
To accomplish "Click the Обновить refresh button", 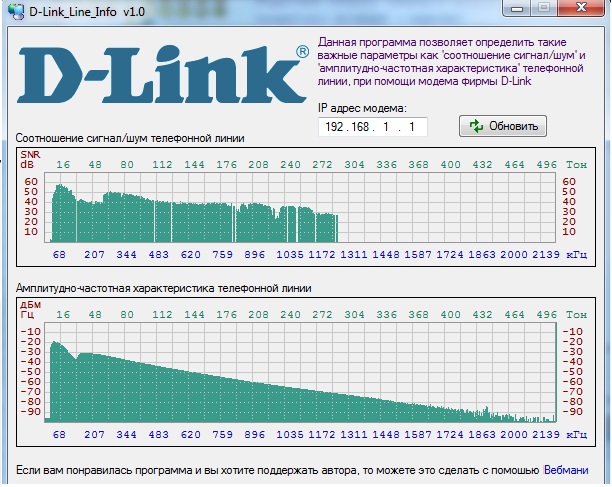I will coord(503,126).
